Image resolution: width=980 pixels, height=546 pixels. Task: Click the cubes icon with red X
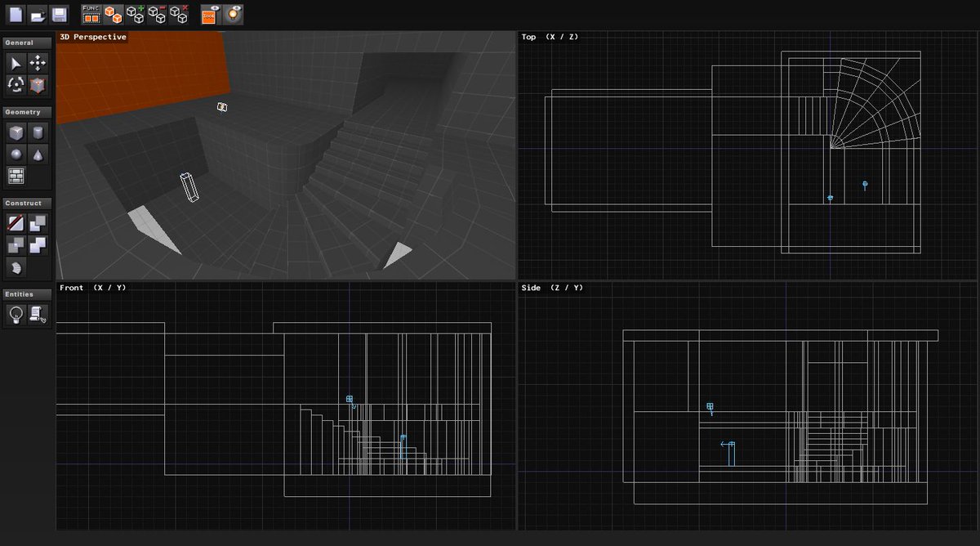click(179, 14)
